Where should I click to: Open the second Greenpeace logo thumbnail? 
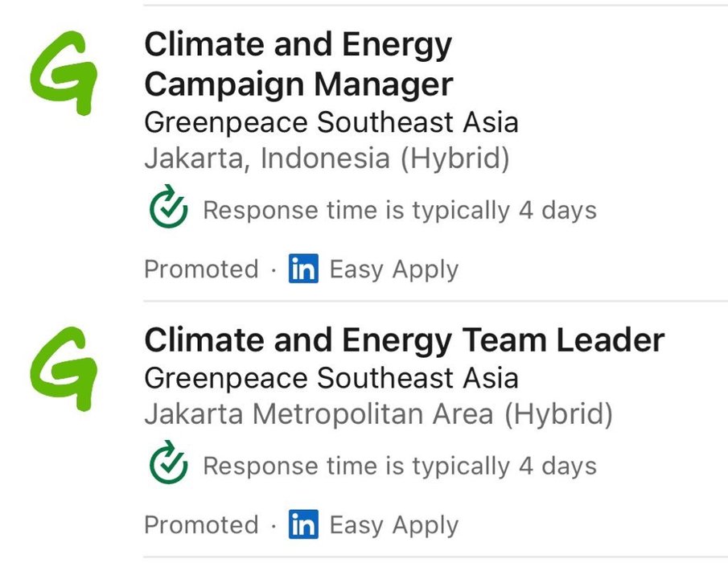tap(64, 368)
